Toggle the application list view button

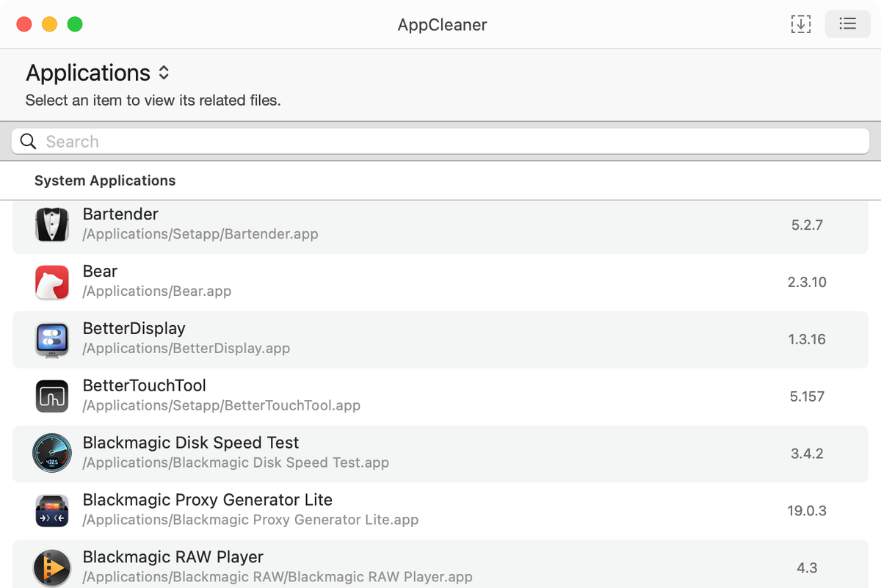(847, 24)
